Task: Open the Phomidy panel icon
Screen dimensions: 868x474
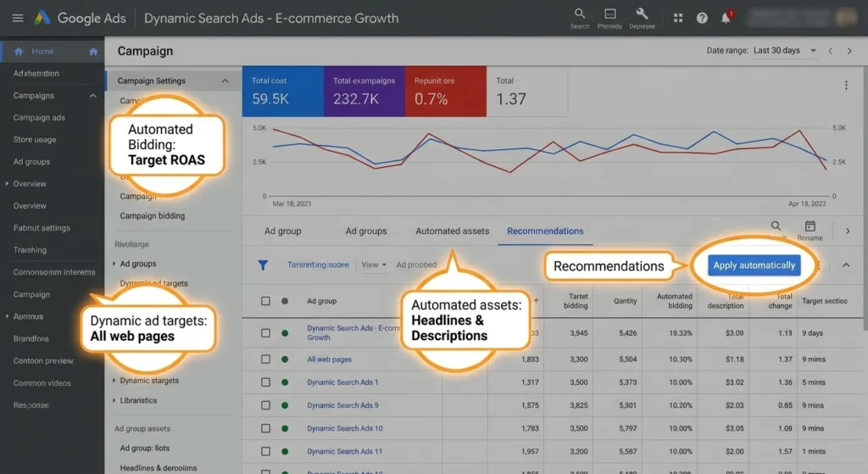Action: point(609,18)
